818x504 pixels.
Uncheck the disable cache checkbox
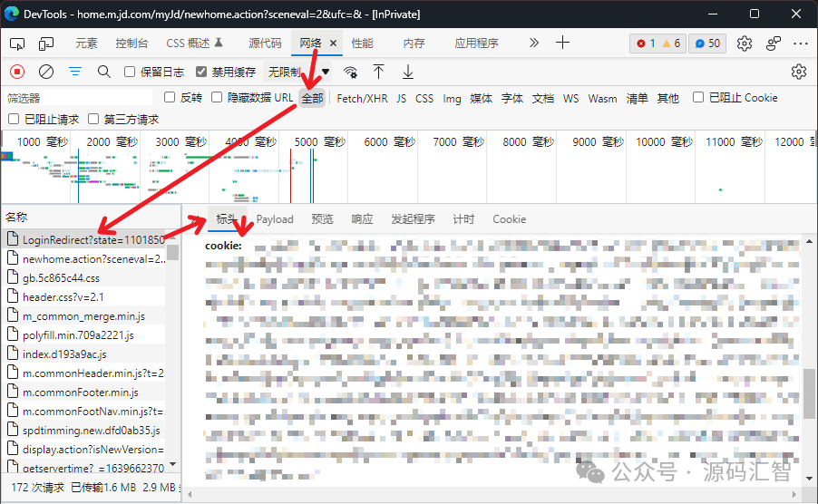200,72
